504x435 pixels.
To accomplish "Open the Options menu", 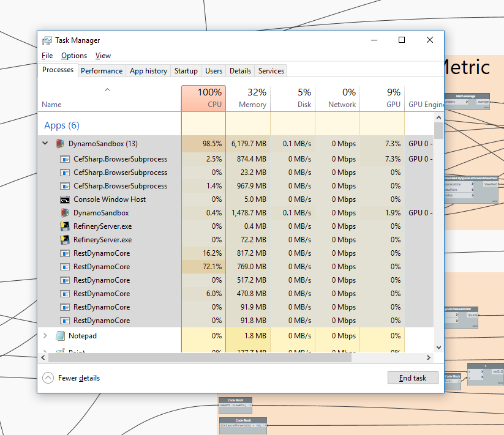I will (x=74, y=56).
